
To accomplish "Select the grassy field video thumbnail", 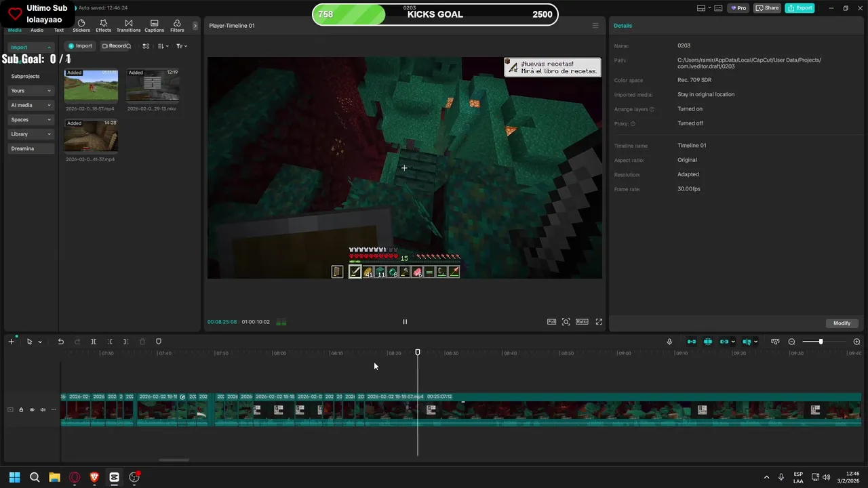I will [91, 85].
